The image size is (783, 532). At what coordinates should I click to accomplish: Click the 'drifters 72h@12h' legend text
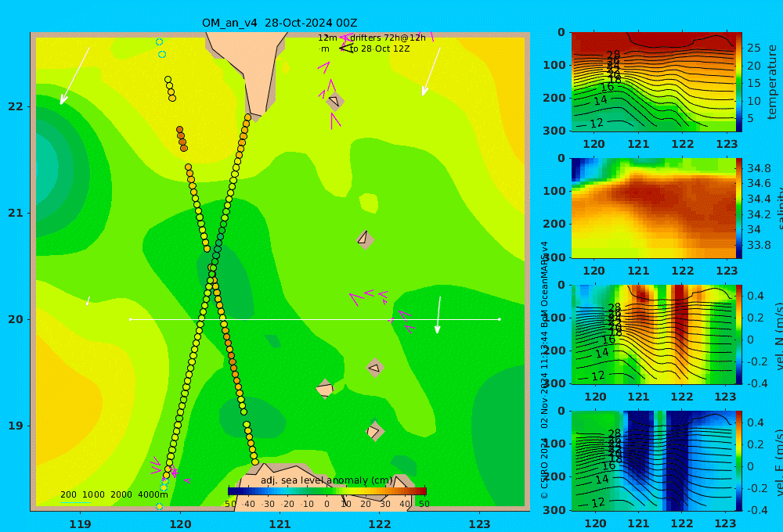tap(388, 38)
